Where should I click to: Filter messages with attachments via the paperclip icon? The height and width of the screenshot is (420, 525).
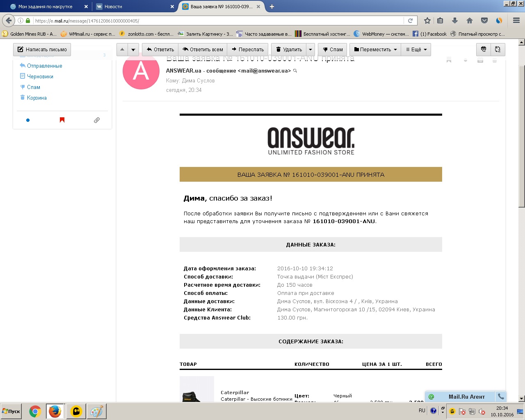(97, 120)
